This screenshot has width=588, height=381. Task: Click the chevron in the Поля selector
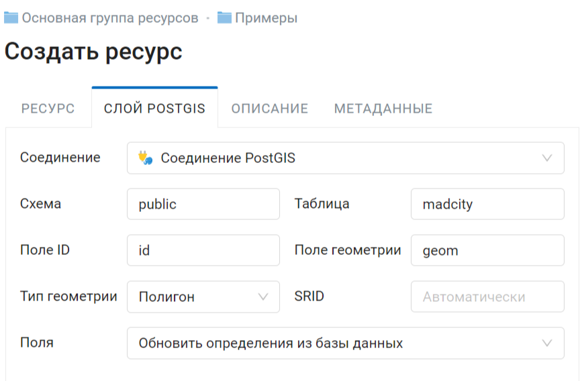pos(547,343)
